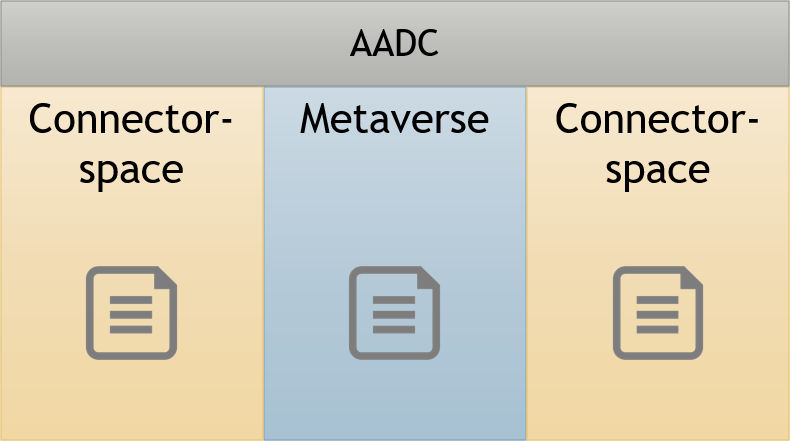Screen dimensions: 790x441
Task: Click the gray AADC header bar right of title
Action: click(x=614, y=43)
